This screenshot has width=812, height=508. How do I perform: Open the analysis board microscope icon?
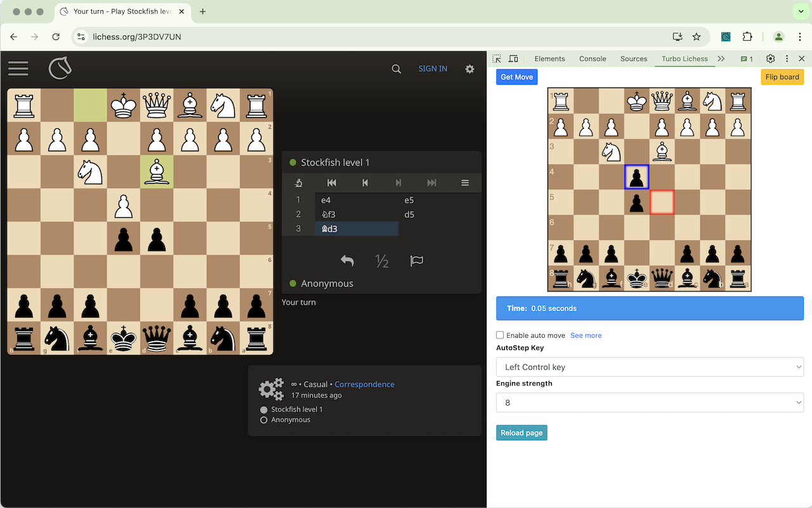click(299, 182)
